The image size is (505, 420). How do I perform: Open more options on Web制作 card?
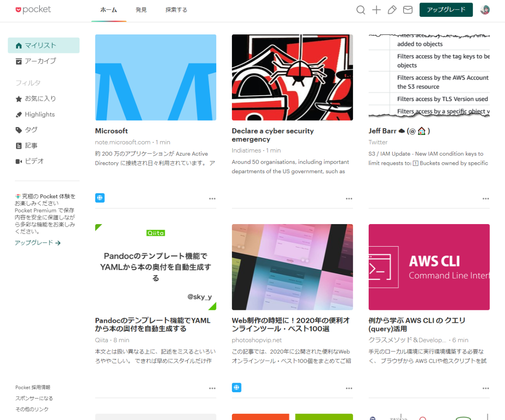pos(349,388)
